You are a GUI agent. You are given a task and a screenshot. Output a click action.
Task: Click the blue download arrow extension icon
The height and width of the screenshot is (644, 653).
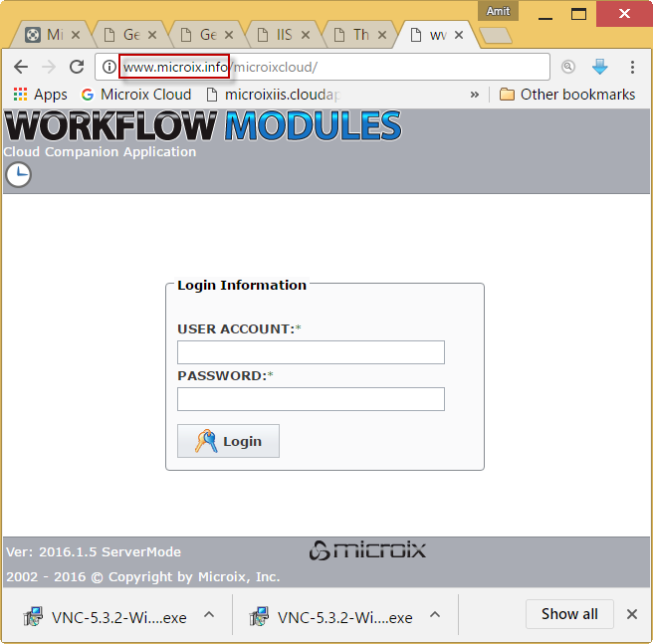(x=599, y=67)
